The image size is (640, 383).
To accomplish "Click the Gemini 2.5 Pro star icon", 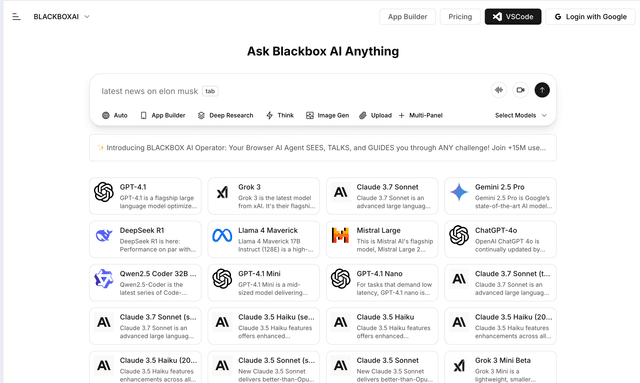I will click(459, 192).
